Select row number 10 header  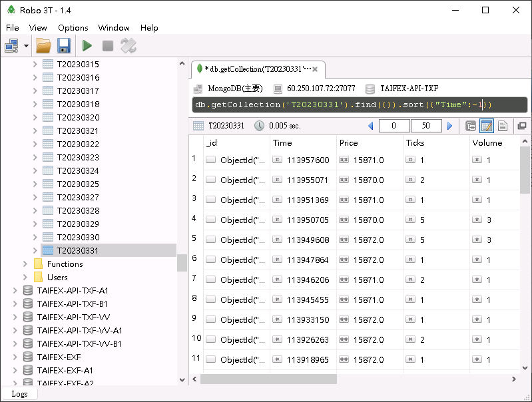[x=196, y=338]
